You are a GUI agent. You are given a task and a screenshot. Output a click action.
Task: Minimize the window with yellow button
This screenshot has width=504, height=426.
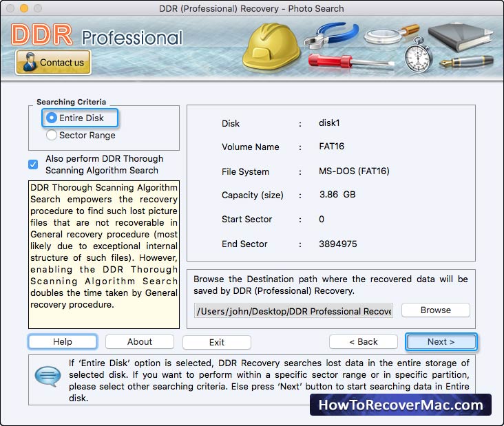click(x=24, y=8)
